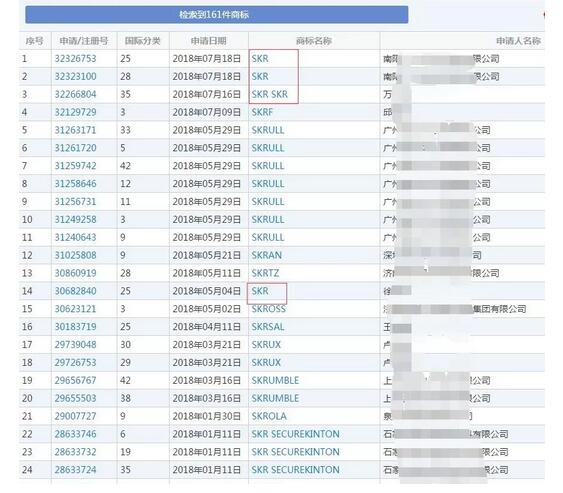The height and width of the screenshot is (493, 563).
Task: Click date 2018年07月09日 in row 4
Action: pyautogui.click(x=207, y=112)
